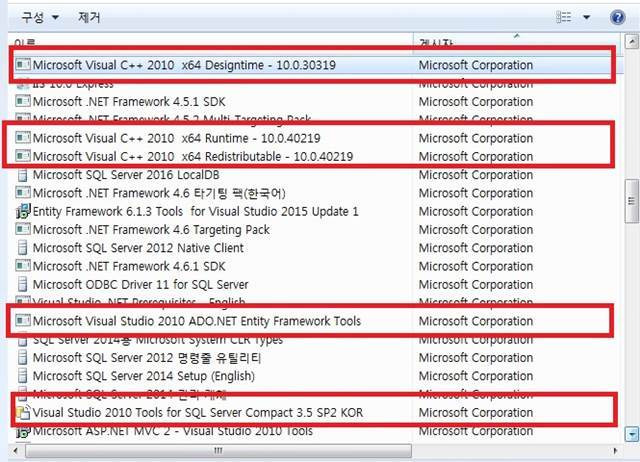Select Microsoft .NET Framework 4.5.1 SDK entry

point(129,102)
